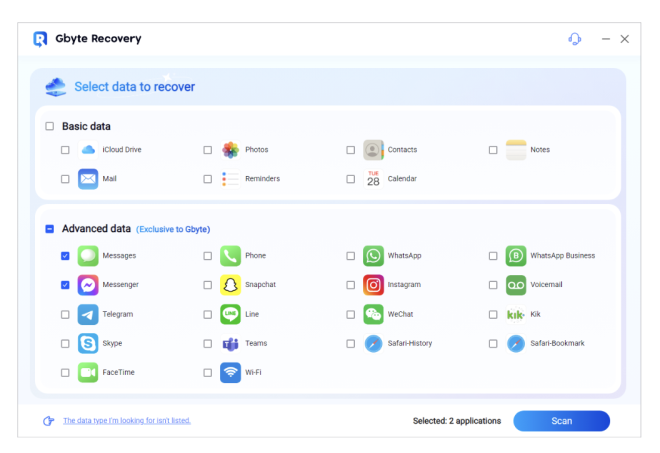Click the Safari-Bookmark compass icon

tap(516, 344)
